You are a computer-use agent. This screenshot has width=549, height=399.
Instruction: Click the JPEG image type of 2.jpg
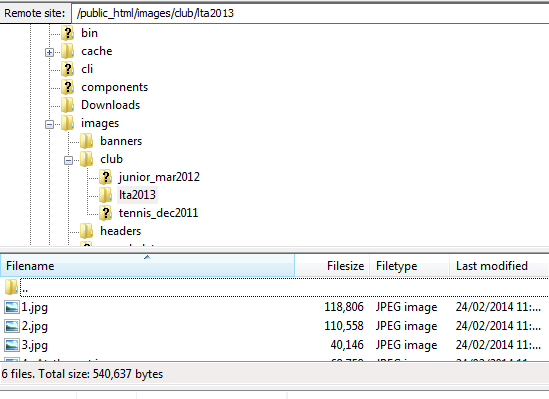point(406,326)
